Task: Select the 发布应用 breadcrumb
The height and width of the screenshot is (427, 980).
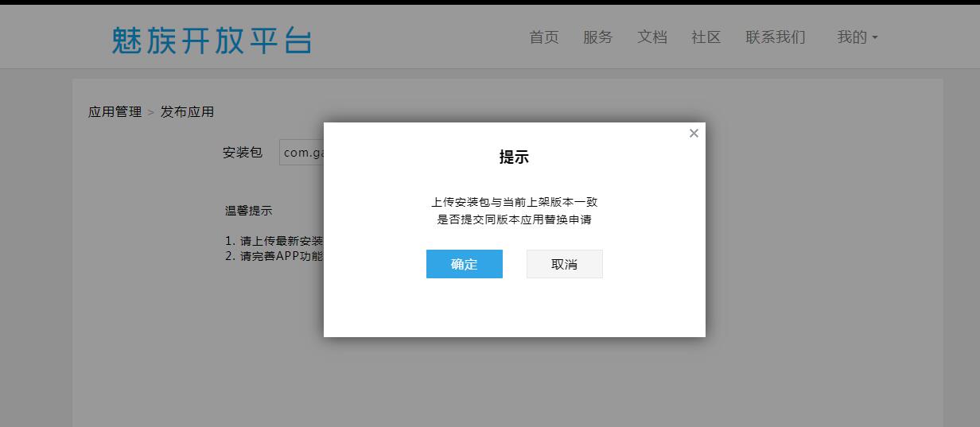Action: click(187, 112)
